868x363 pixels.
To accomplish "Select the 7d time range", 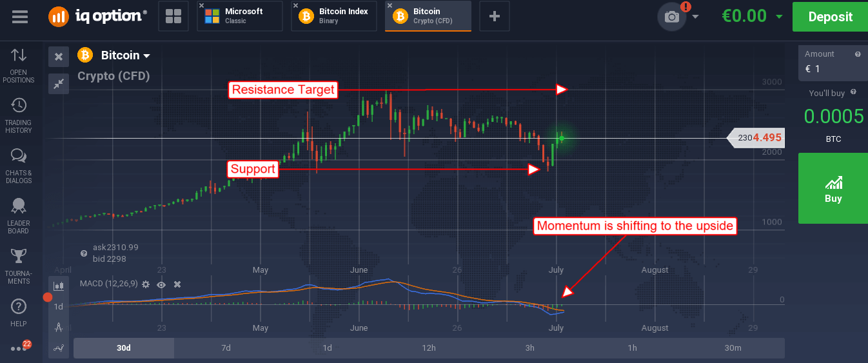I will [226, 348].
